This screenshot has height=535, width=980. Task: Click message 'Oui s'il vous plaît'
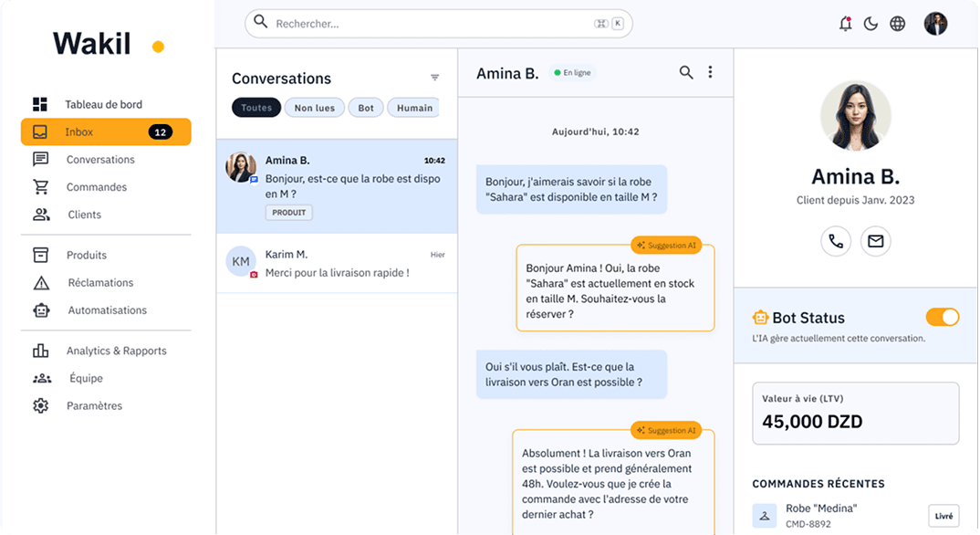(571, 374)
